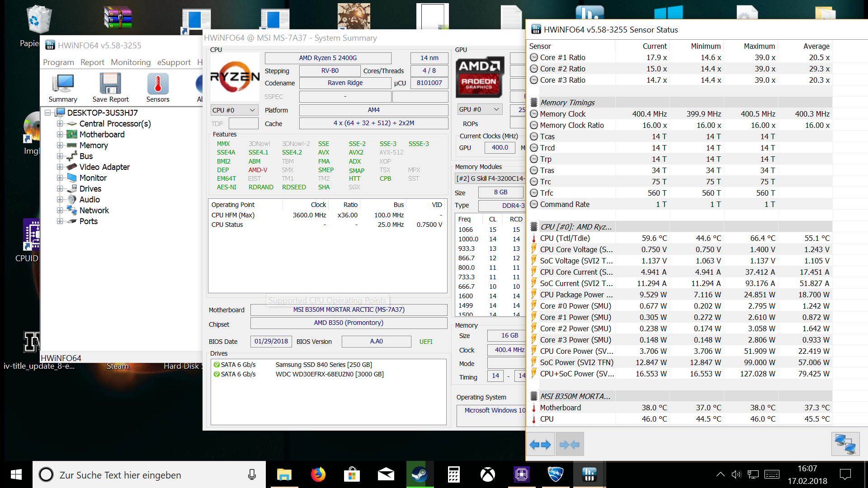Open the Report menu
868x488 pixels.
(92, 62)
